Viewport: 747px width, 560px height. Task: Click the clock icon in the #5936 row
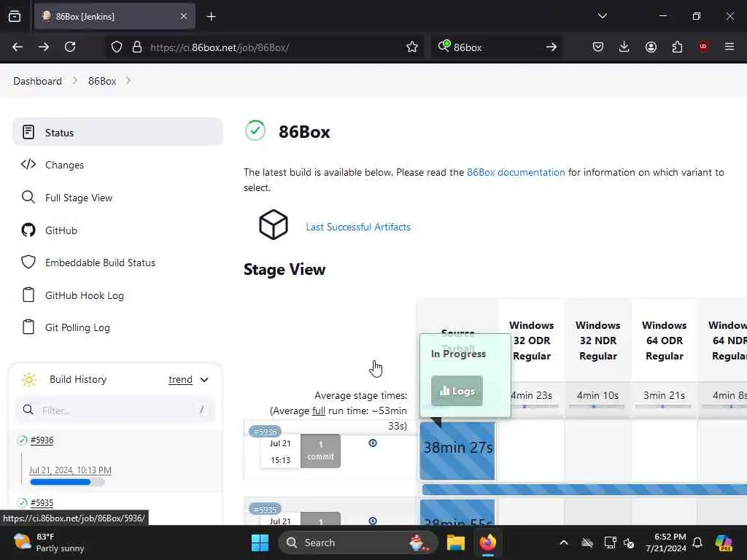point(373,443)
